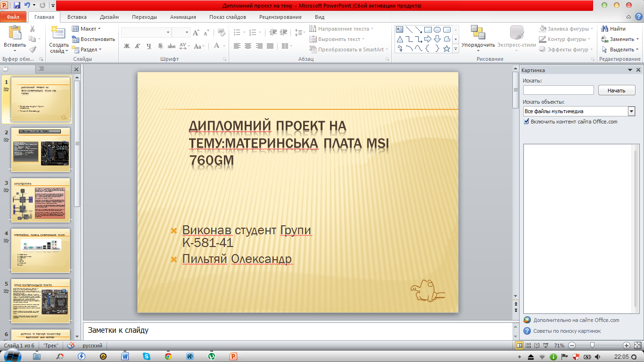Screen dimensions: 644x362
Task: Expand the shapes gallery with More arrow
Action: coord(455,49)
